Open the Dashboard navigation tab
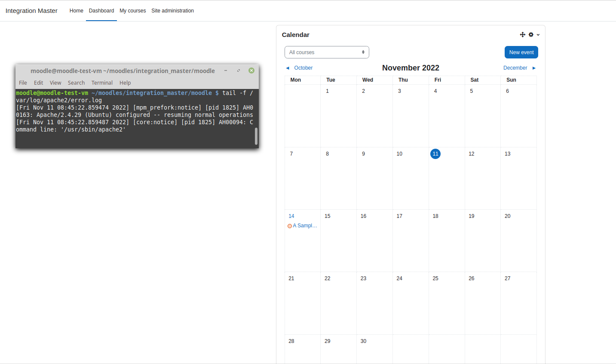The image size is (616, 364). (x=101, y=11)
